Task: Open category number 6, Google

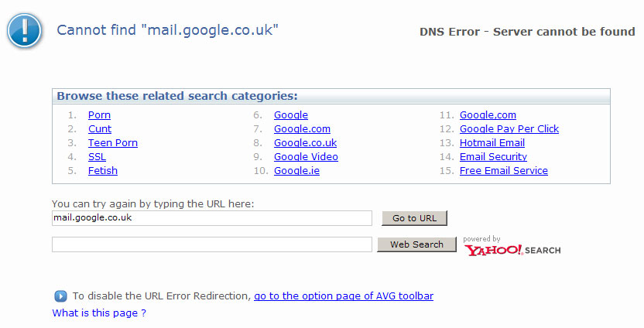Action: click(291, 115)
